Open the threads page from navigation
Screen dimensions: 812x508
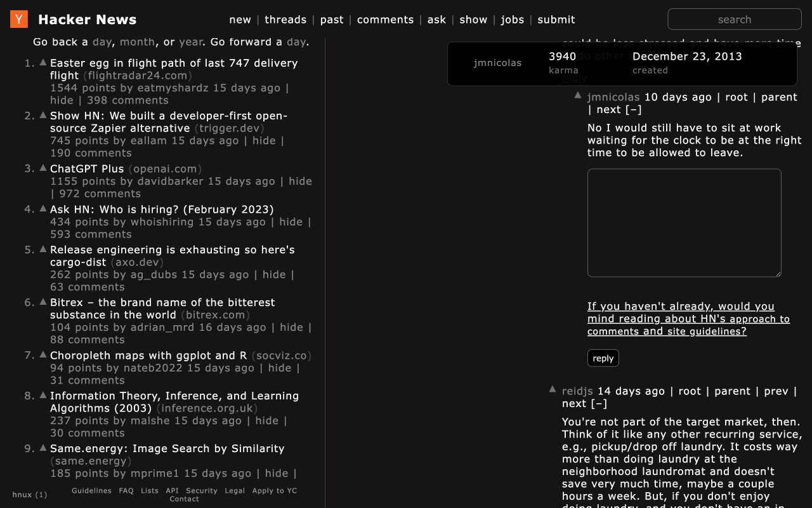coord(285,20)
